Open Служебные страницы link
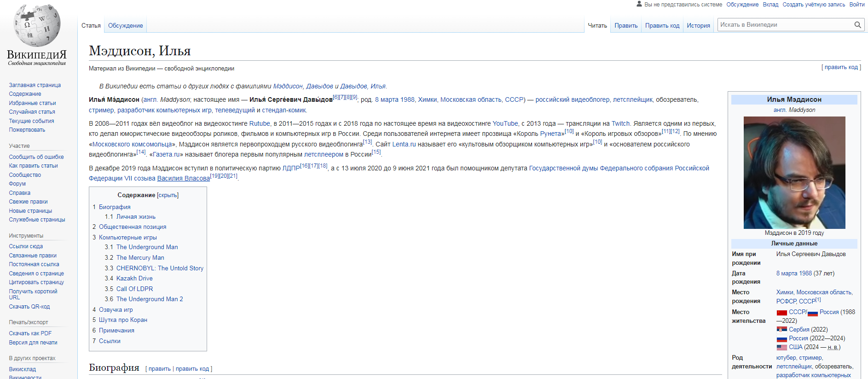Screen dimensions: 868x379 [x=37, y=220]
